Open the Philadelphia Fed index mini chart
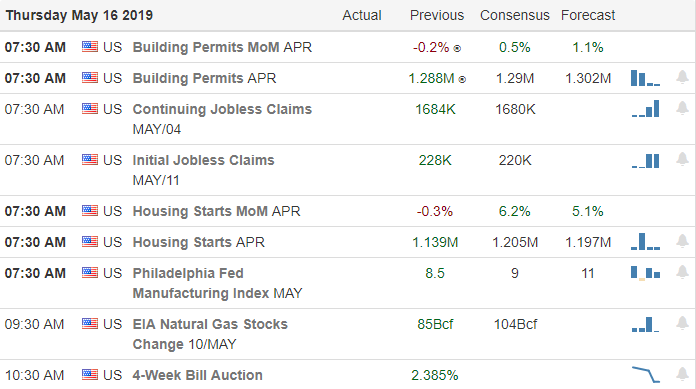The image size is (696, 389). pos(645,273)
